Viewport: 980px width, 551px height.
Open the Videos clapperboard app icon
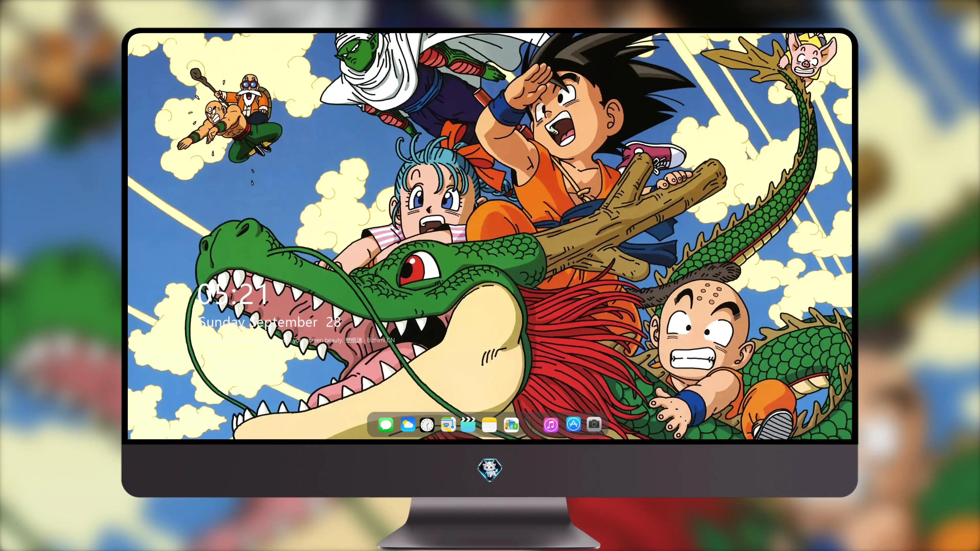pos(468,424)
